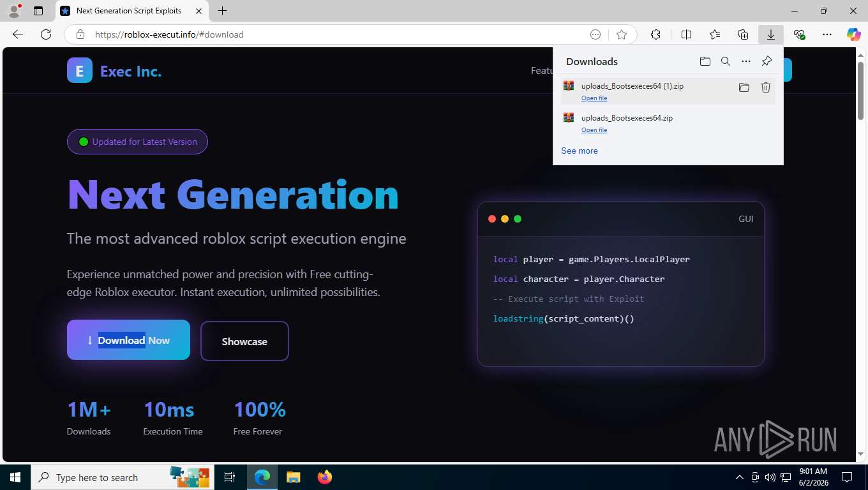Image resolution: width=868 pixels, height=490 pixels.
Task: Go back with the browser back arrow
Action: coord(18,34)
